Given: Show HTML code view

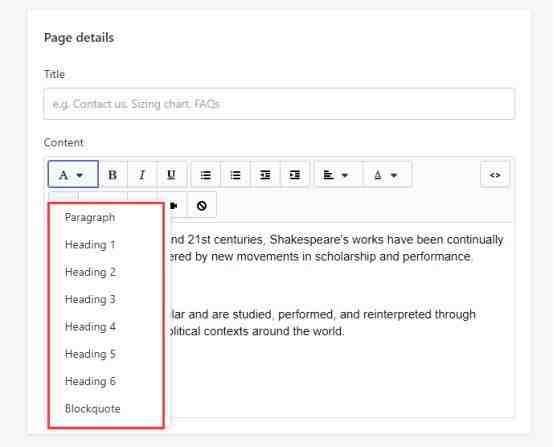Looking at the screenshot, I should [x=495, y=175].
